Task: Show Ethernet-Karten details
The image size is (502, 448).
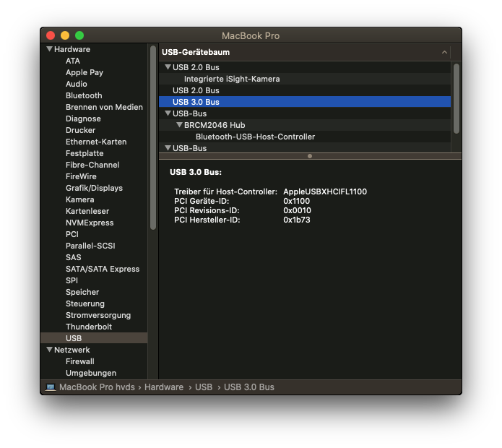Action: pyautogui.click(x=96, y=142)
